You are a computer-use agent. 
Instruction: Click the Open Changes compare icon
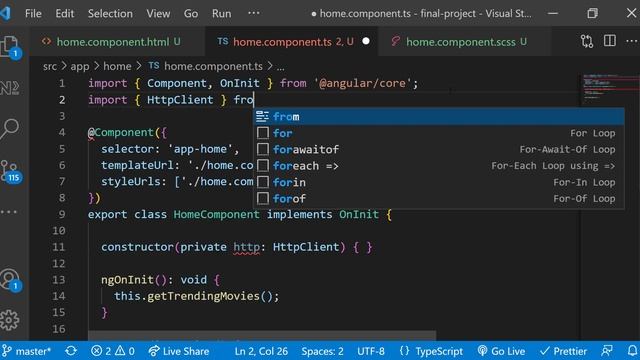[587, 41]
